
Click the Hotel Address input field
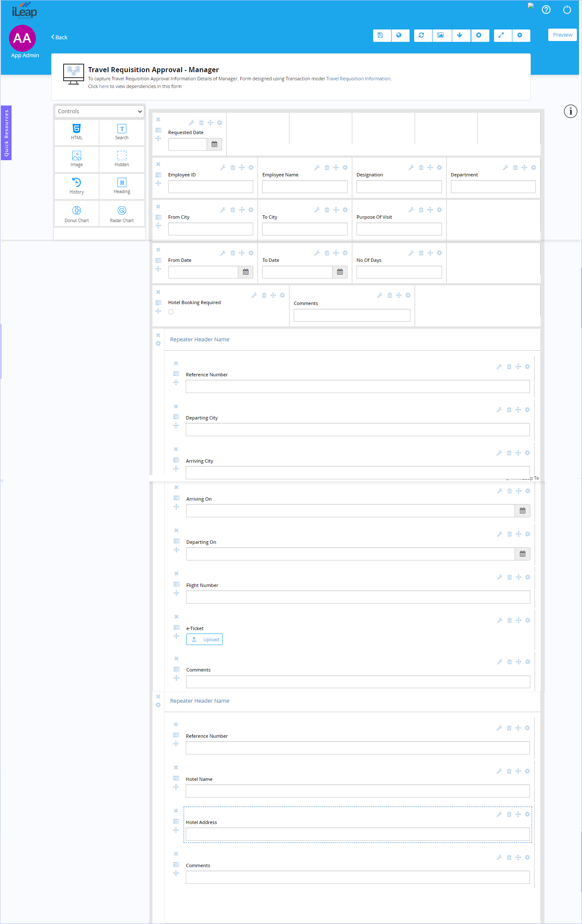point(358,834)
